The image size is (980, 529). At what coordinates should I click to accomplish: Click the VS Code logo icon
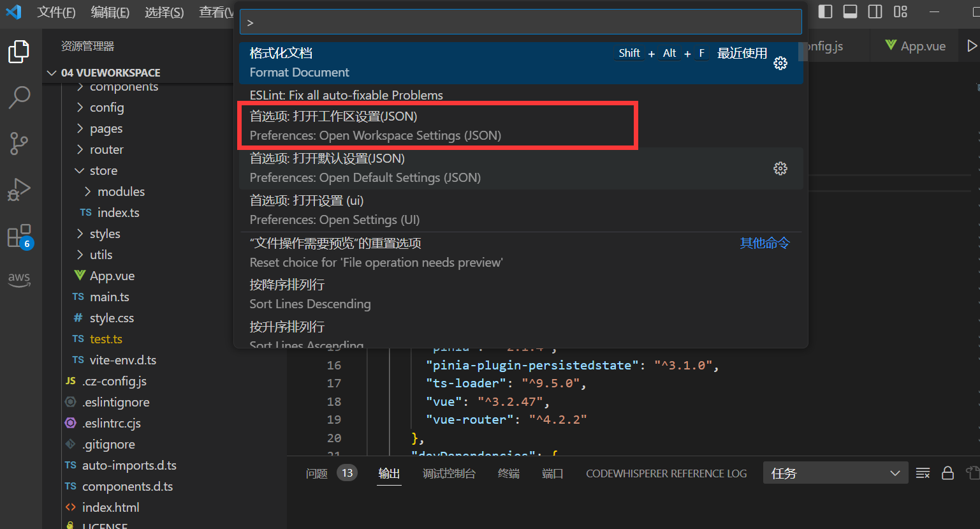tap(13, 11)
